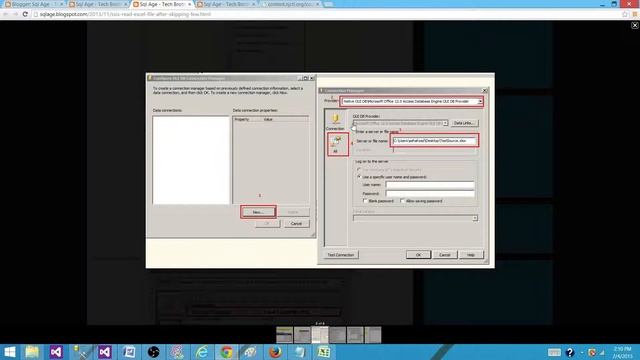Image resolution: width=640 pixels, height=360 pixels.
Task: Open Excel from the taskbar
Action: pyautogui.click(x=324, y=352)
